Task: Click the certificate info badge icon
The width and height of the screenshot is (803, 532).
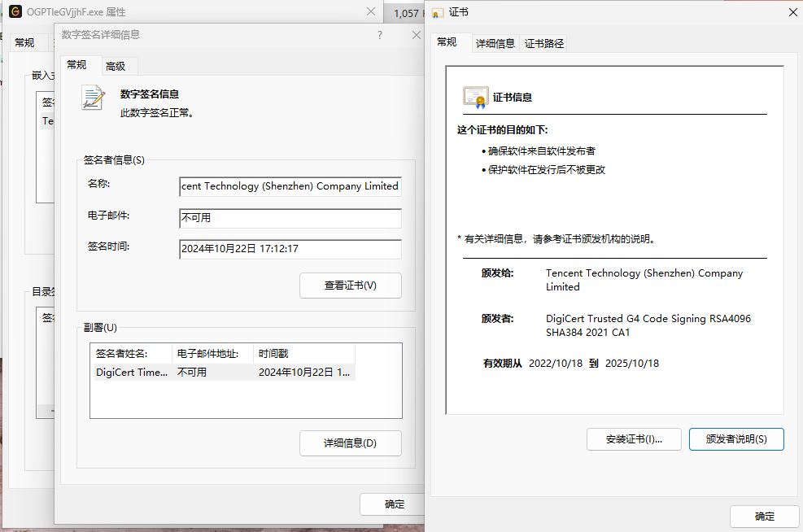Action: point(476,98)
